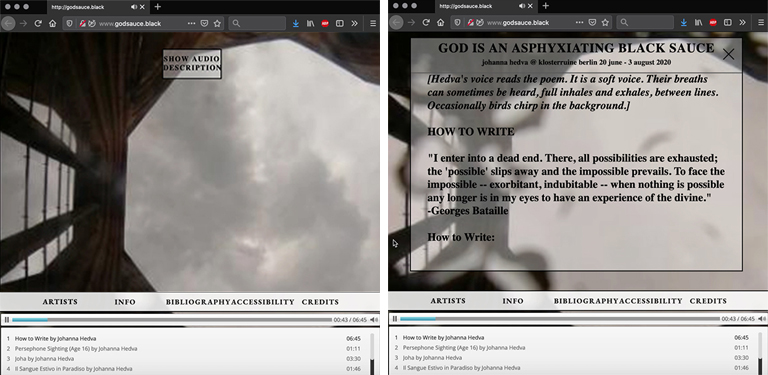The image size is (768, 375).
Task: Open a new tab in right window
Action: pos(545,6)
